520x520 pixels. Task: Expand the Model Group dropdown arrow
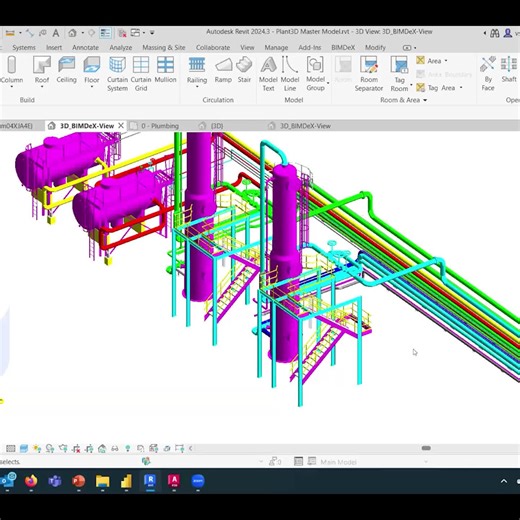point(328,83)
